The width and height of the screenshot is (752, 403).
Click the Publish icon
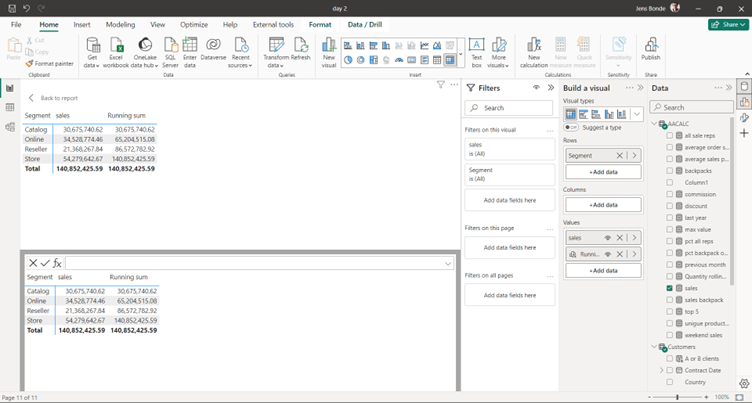[x=651, y=45]
